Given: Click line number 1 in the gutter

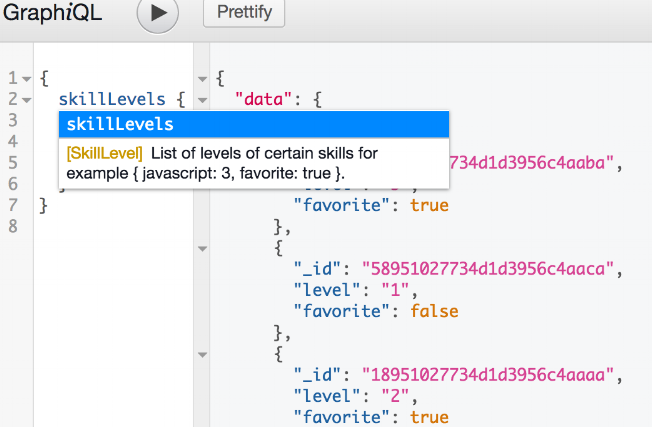Looking at the screenshot, I should tap(12, 78).
